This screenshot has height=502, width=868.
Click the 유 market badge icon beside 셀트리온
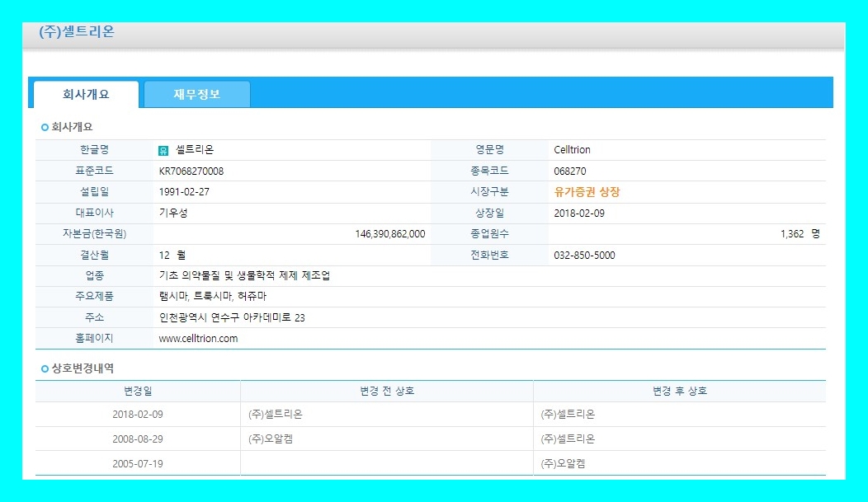(163, 151)
